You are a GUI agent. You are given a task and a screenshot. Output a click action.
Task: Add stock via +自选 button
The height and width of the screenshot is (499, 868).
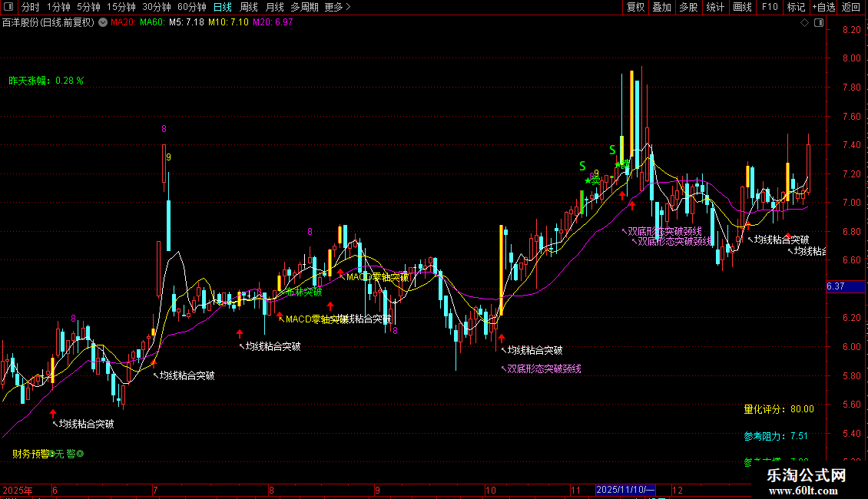(823, 7)
